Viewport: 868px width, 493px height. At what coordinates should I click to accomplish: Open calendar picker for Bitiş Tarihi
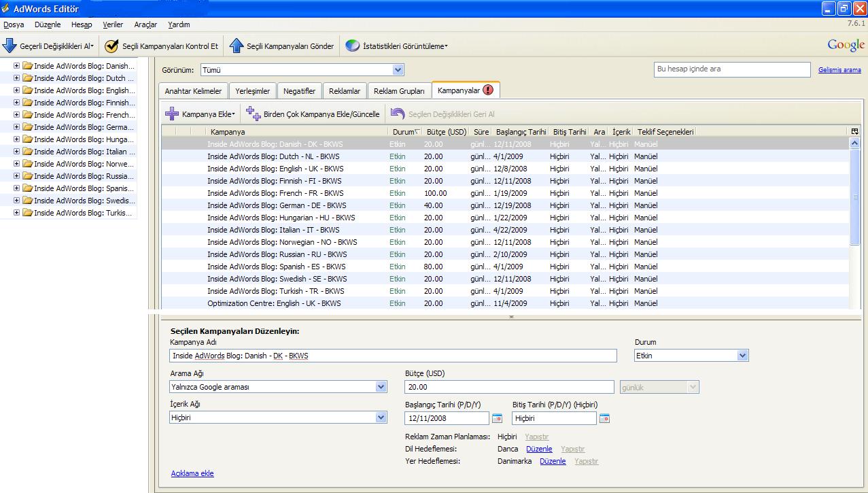coord(604,418)
